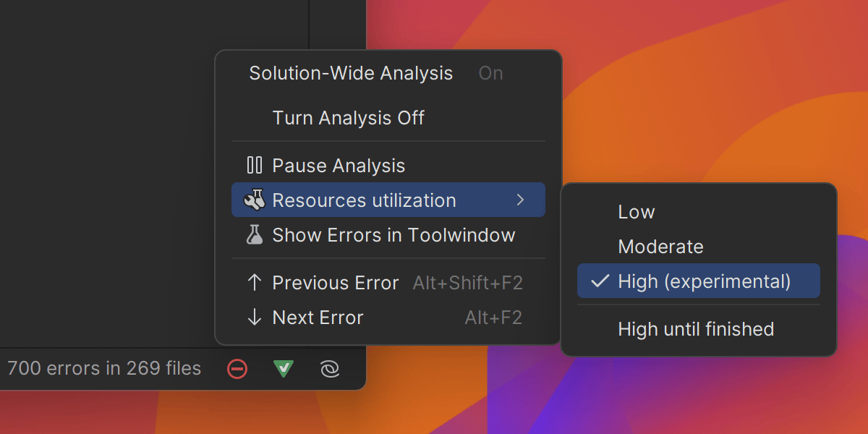The height and width of the screenshot is (434, 868).
Task: Expand Resources utilization submenu arrow
Action: tap(520, 200)
